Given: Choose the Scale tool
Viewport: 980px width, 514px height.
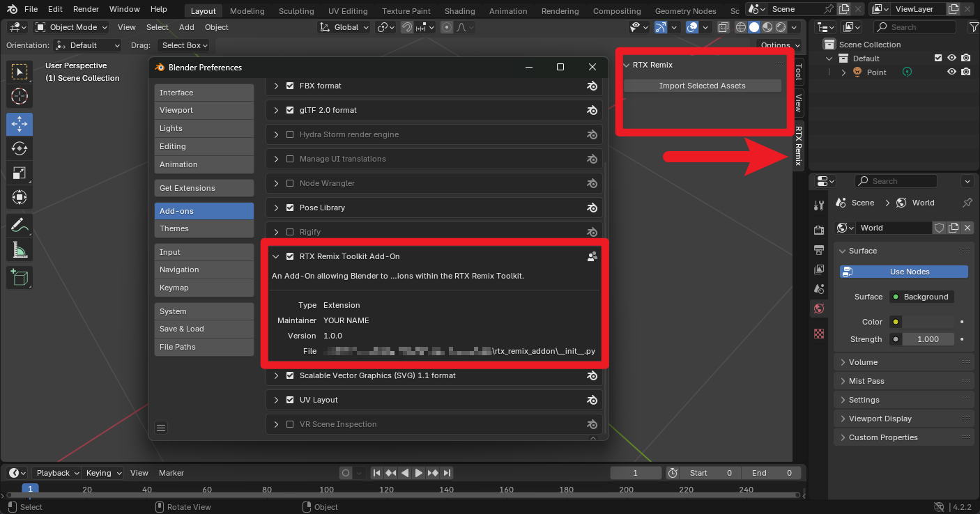Looking at the screenshot, I should tap(20, 173).
